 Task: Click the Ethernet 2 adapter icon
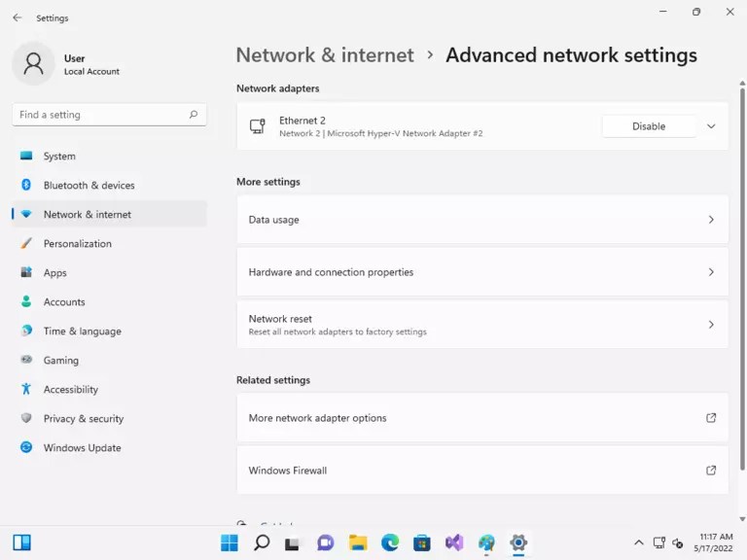pyautogui.click(x=258, y=126)
